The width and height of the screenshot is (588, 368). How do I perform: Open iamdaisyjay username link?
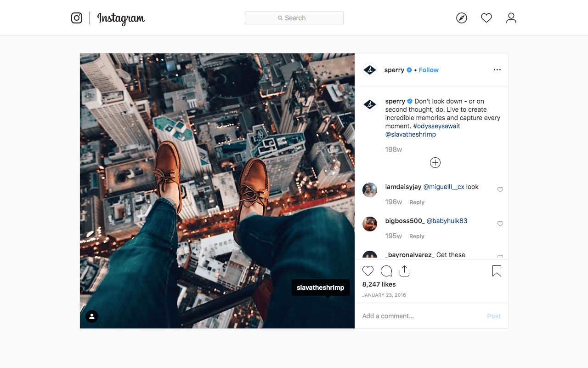pyautogui.click(x=403, y=187)
